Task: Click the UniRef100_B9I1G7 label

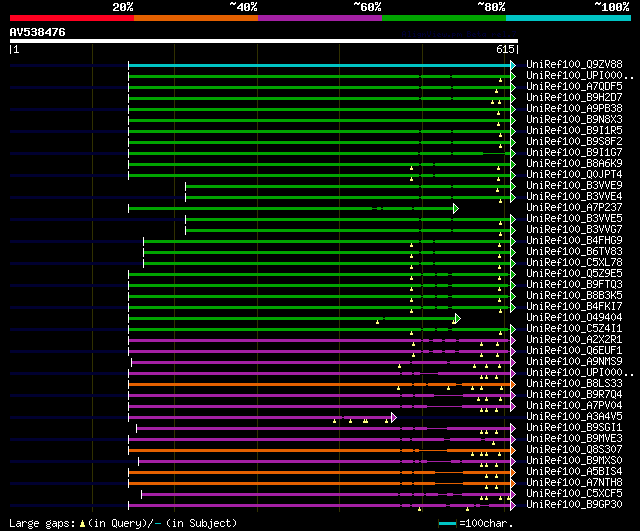Action: 574,153
